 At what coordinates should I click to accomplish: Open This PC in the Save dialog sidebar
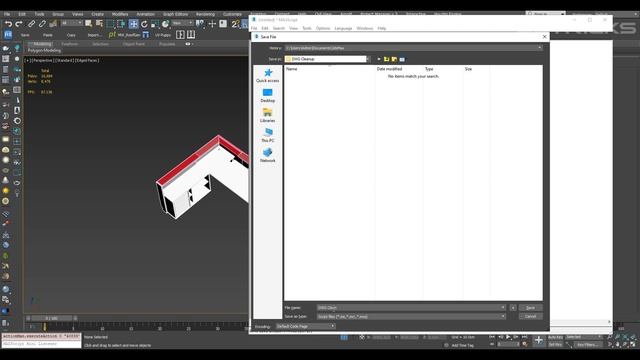(268, 136)
